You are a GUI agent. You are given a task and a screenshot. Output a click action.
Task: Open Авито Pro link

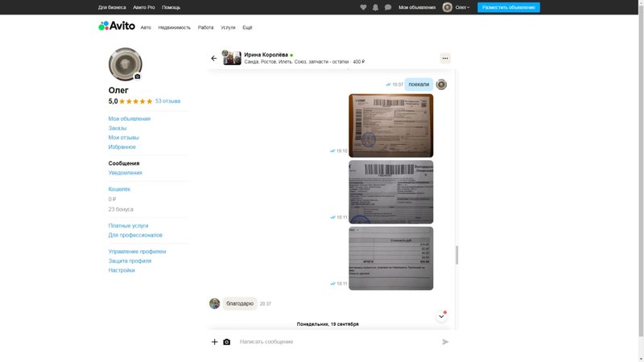coord(144,7)
